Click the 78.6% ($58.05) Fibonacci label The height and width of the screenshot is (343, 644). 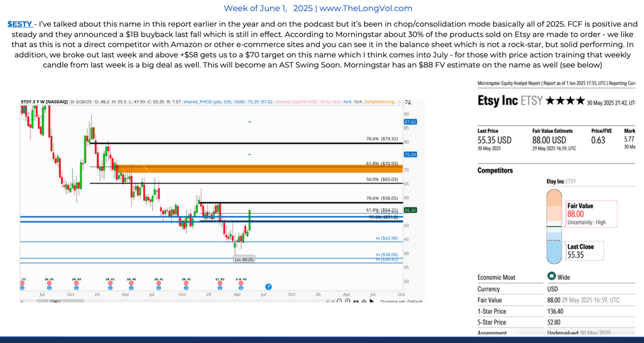click(382, 198)
